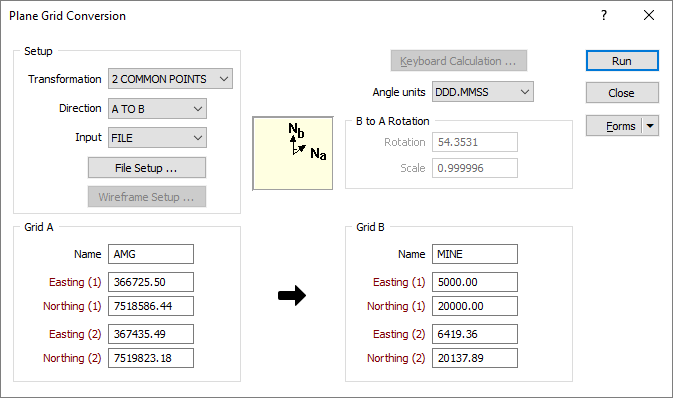The image size is (673, 398).
Task: Click the Close button
Action: point(622,93)
